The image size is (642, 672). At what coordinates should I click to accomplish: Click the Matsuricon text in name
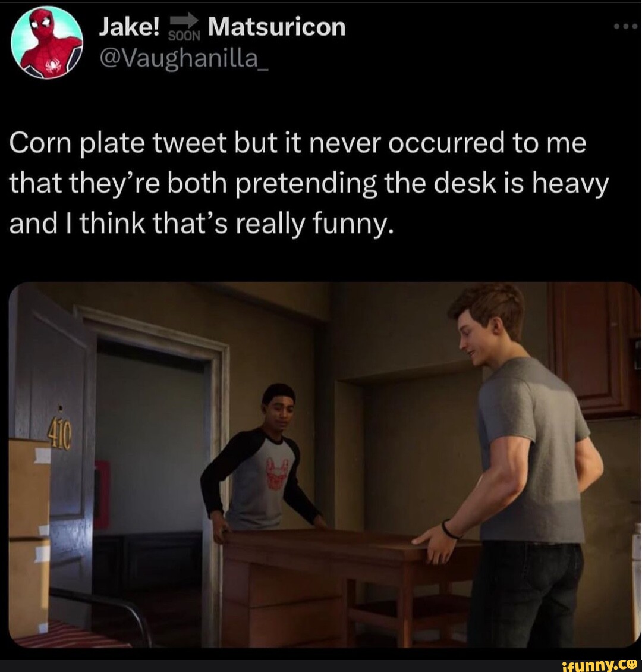276,27
